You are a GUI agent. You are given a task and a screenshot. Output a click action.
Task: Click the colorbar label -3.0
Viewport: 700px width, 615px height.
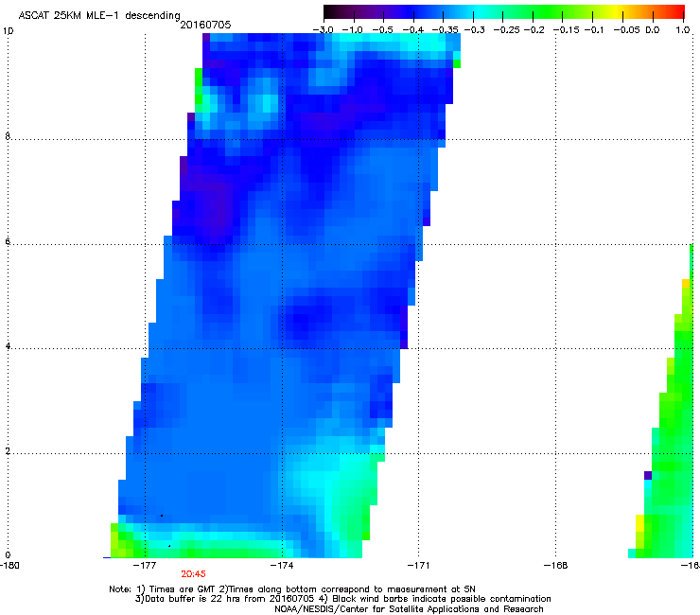tap(323, 29)
